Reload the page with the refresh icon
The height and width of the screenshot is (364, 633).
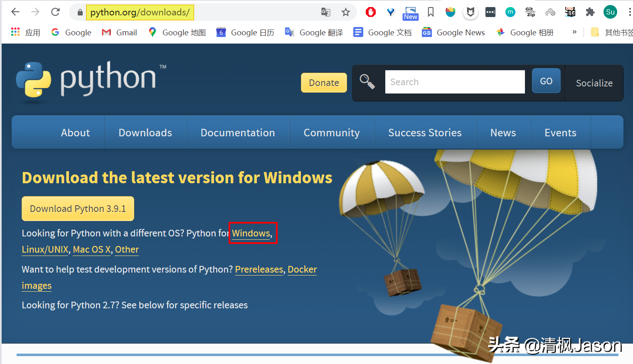pyautogui.click(x=55, y=12)
